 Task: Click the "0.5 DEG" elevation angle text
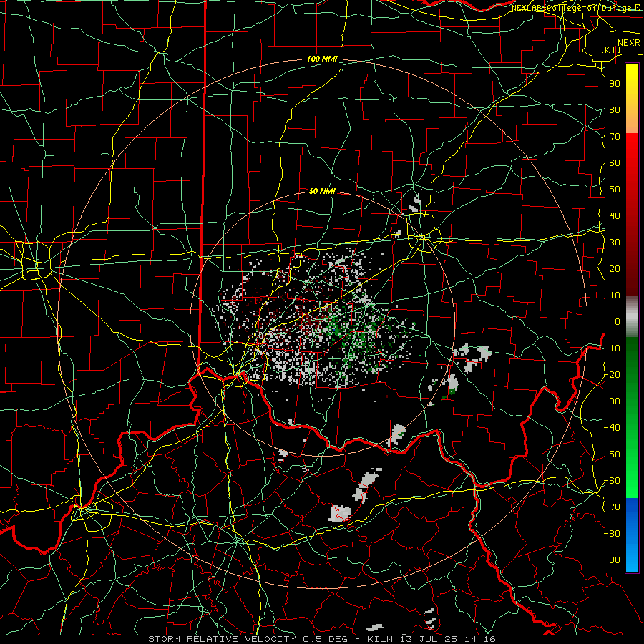coord(325,639)
